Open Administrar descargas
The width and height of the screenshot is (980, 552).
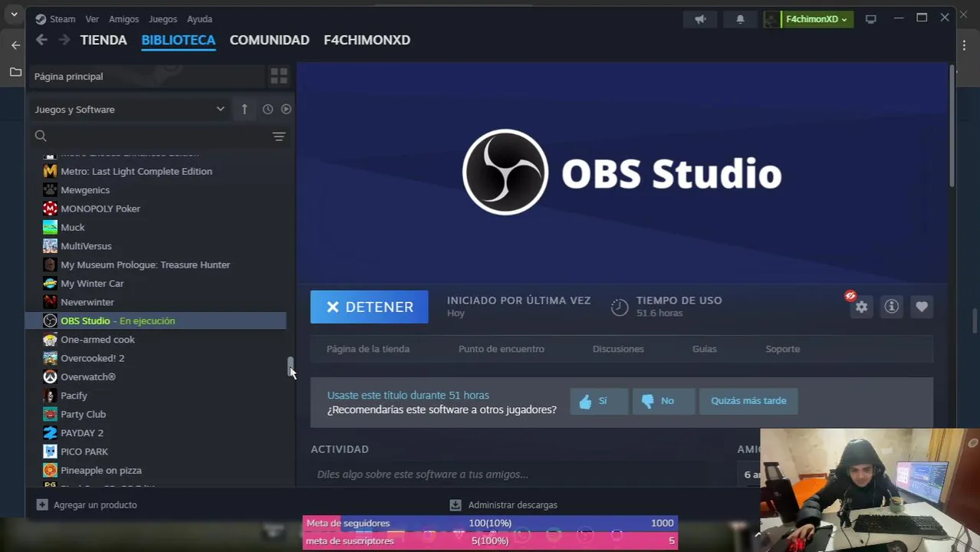coord(503,505)
